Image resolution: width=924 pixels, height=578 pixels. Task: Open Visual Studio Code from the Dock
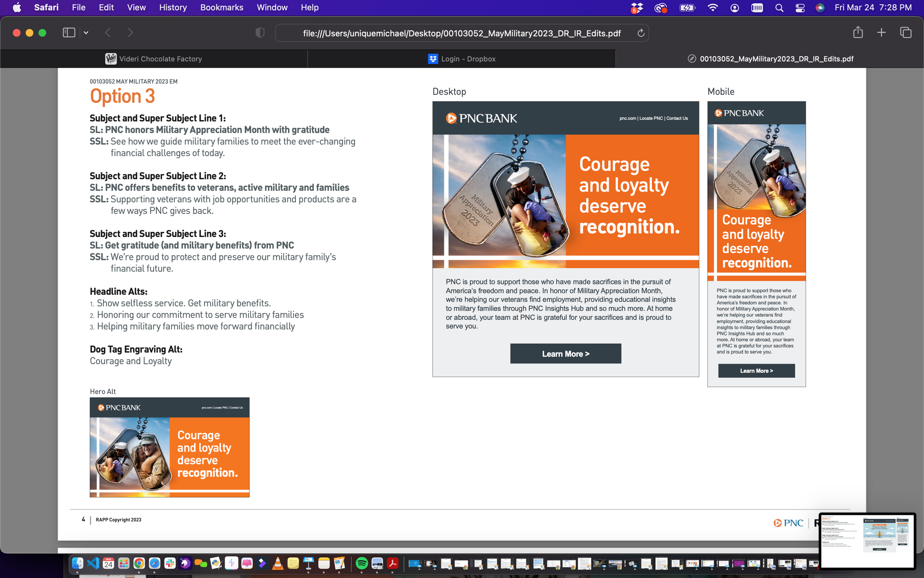(x=93, y=563)
